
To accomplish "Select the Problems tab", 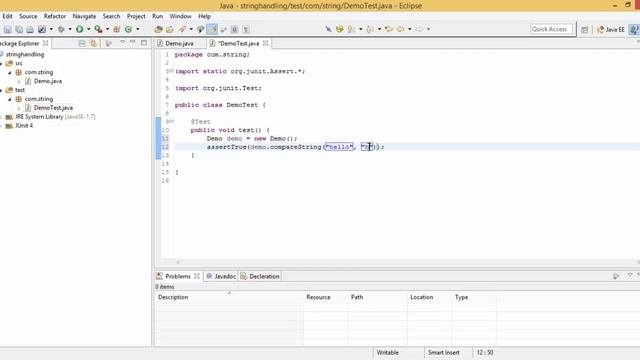I will [x=178, y=276].
